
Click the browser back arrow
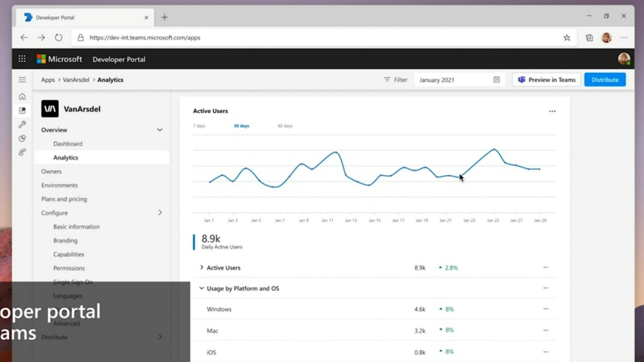click(x=24, y=37)
